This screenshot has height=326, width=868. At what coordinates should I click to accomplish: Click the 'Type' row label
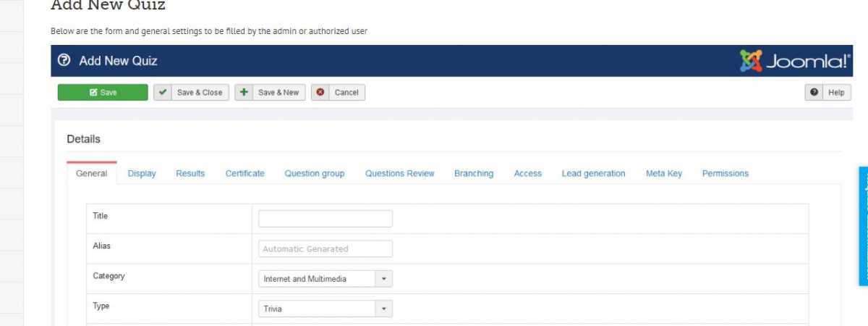[x=101, y=306]
